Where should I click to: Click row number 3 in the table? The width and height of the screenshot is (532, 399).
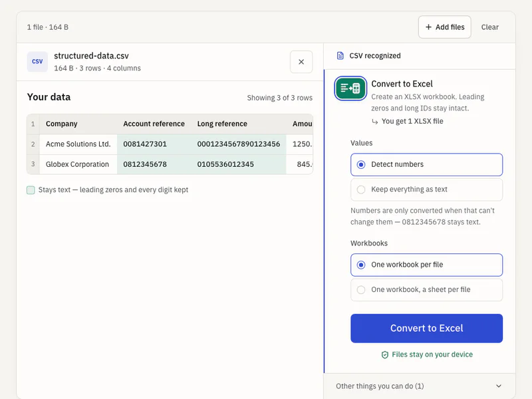coord(33,164)
